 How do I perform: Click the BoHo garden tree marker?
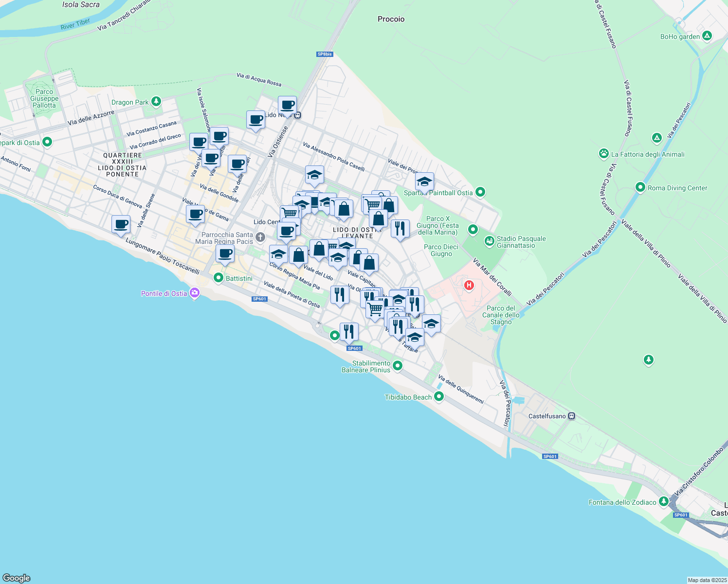click(708, 36)
